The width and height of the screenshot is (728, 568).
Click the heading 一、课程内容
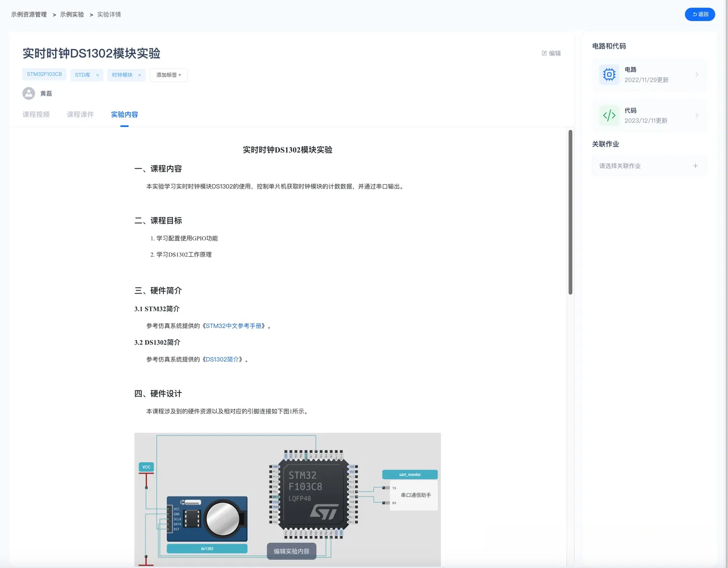pos(158,169)
